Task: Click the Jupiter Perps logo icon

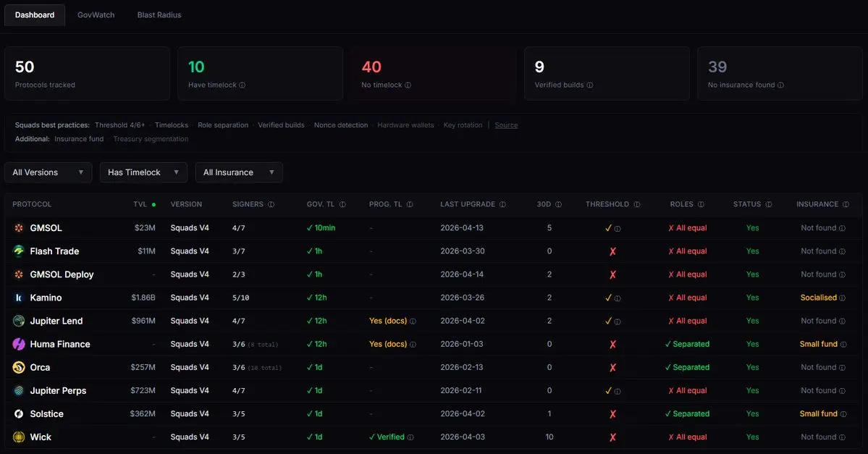Action: tap(19, 391)
